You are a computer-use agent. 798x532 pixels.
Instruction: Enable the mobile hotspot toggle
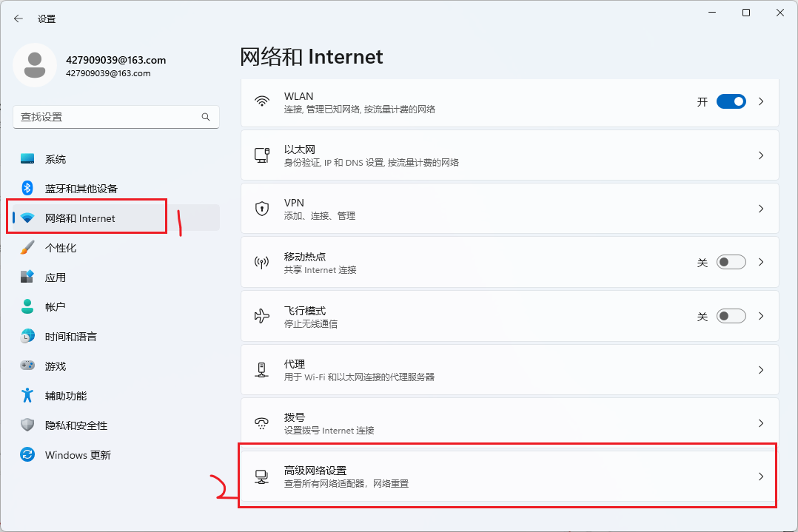click(731, 262)
